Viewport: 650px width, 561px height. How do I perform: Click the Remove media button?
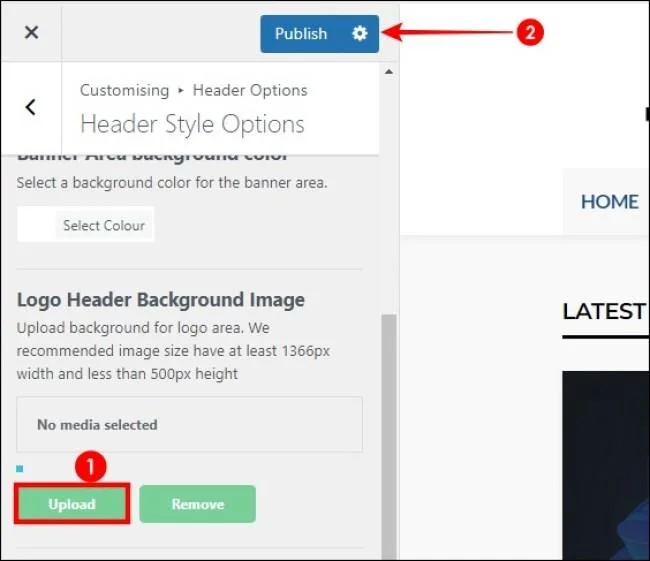(x=198, y=504)
